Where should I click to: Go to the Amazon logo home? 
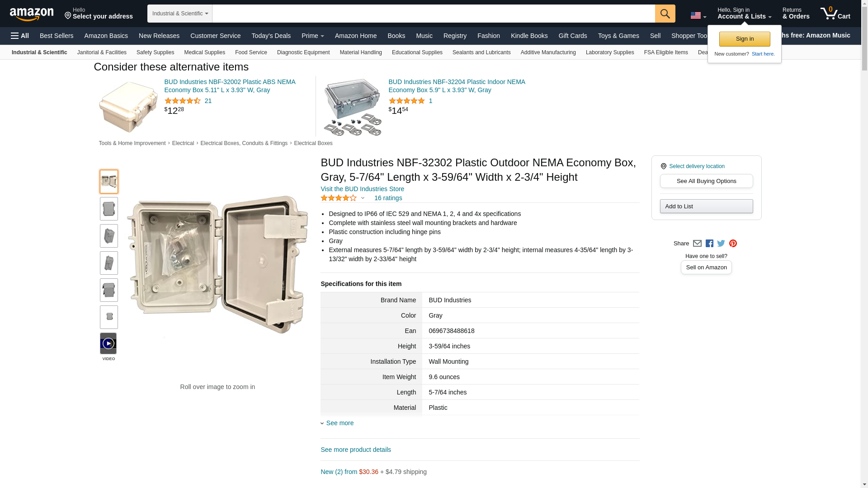[32, 14]
